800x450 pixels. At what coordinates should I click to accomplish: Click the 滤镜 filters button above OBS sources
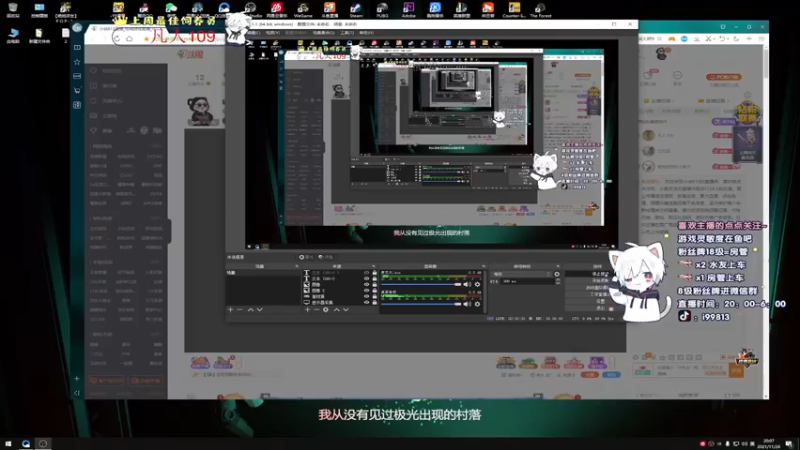pos(326,257)
